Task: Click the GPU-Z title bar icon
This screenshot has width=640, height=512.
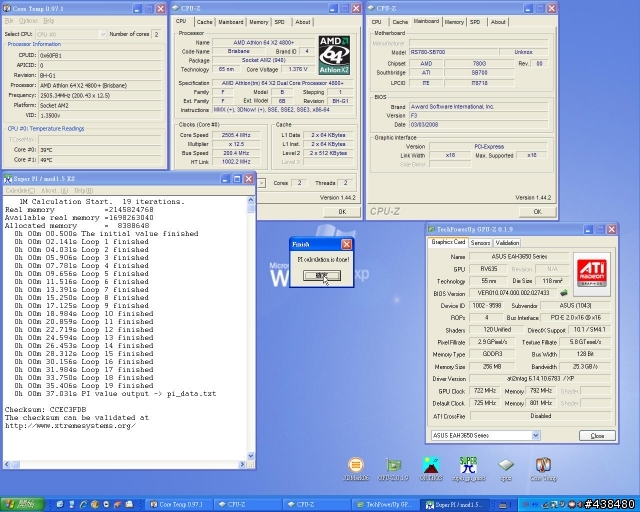Action: point(431,229)
